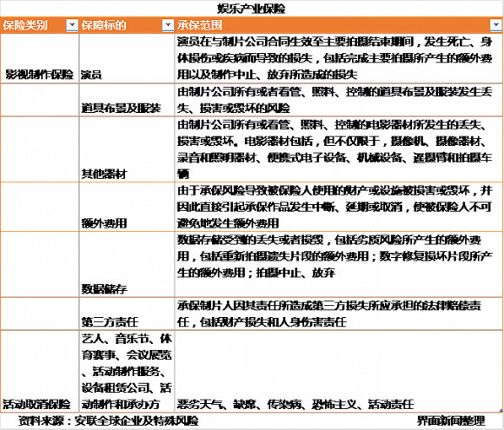Select the 第三方责任 cell
The image size is (504, 430).
pyautogui.click(x=127, y=314)
